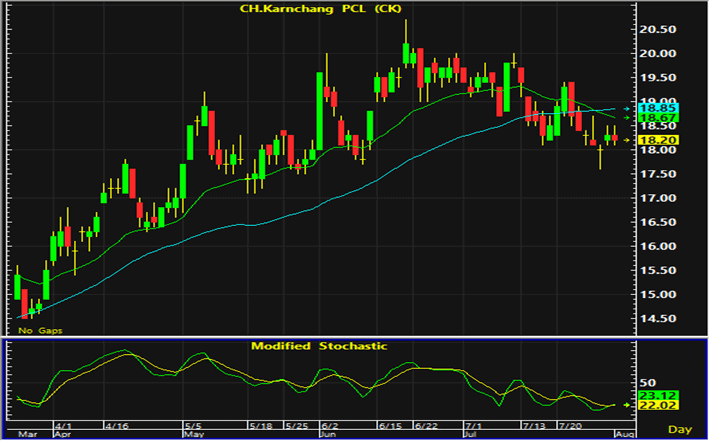Image resolution: width=710 pixels, height=441 pixels.
Task: Click the Aug month label
Action: pos(625,435)
